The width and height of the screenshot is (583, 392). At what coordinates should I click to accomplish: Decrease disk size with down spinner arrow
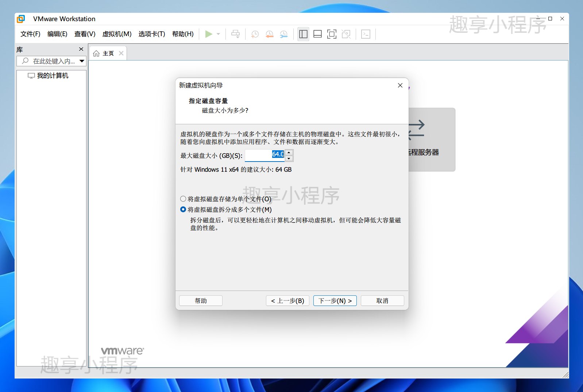289,159
